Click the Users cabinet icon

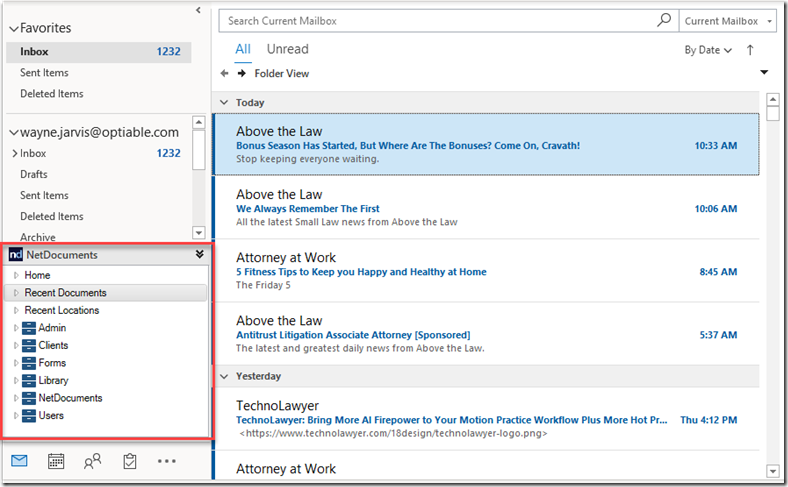[x=29, y=416]
